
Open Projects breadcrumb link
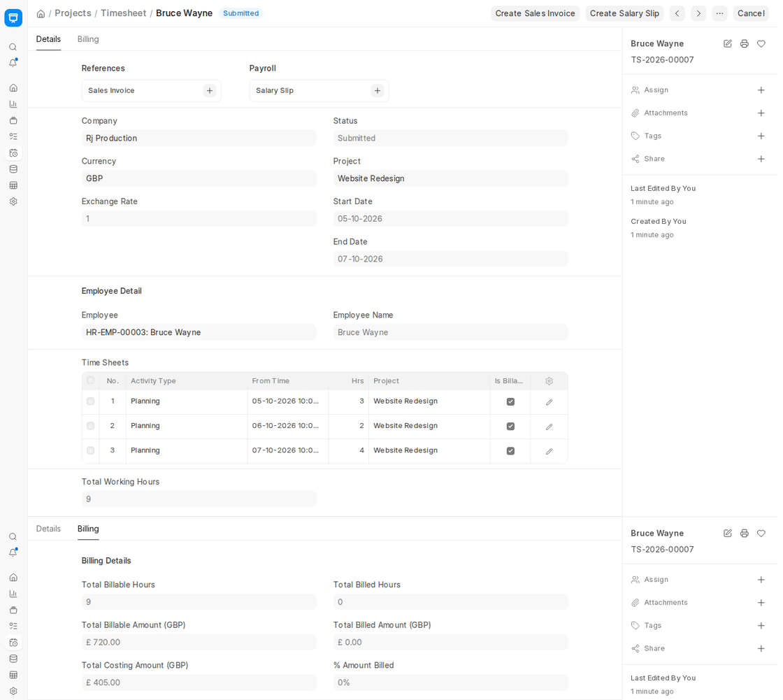(73, 13)
